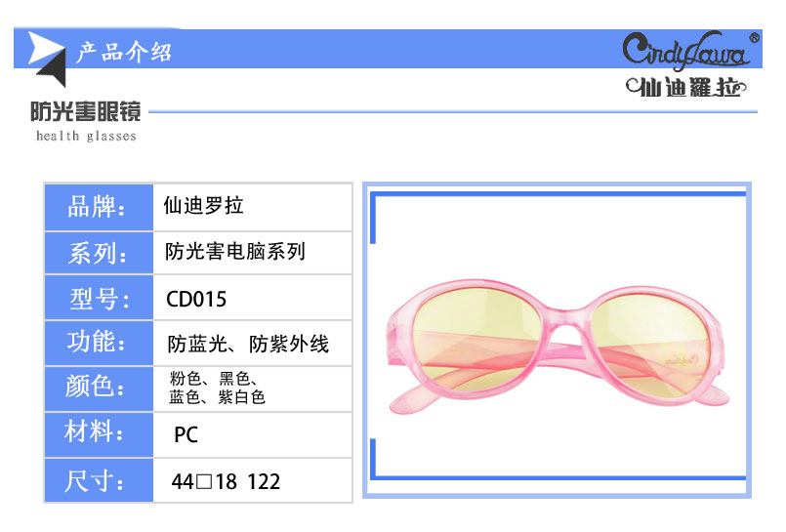Select the 防蓝光、防紫外线 function text
The image size is (786, 532).
click(x=248, y=345)
